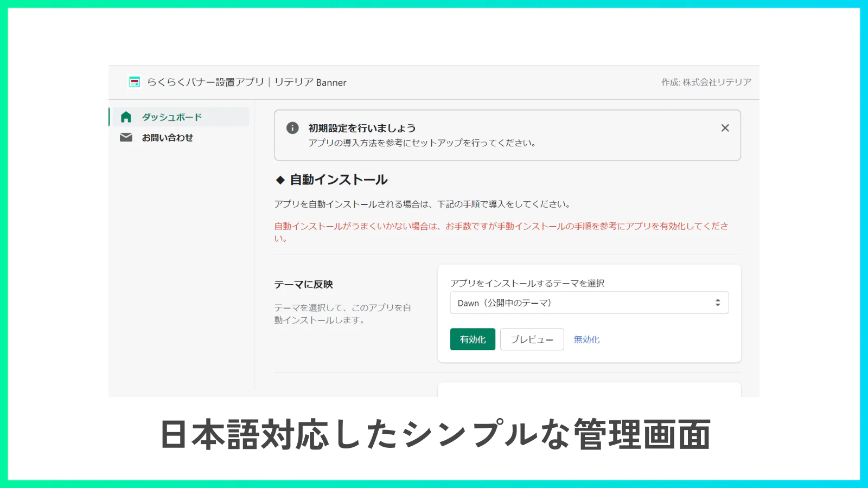Click the 自動インストール section heading
868x488 pixels.
pyautogui.click(x=339, y=180)
